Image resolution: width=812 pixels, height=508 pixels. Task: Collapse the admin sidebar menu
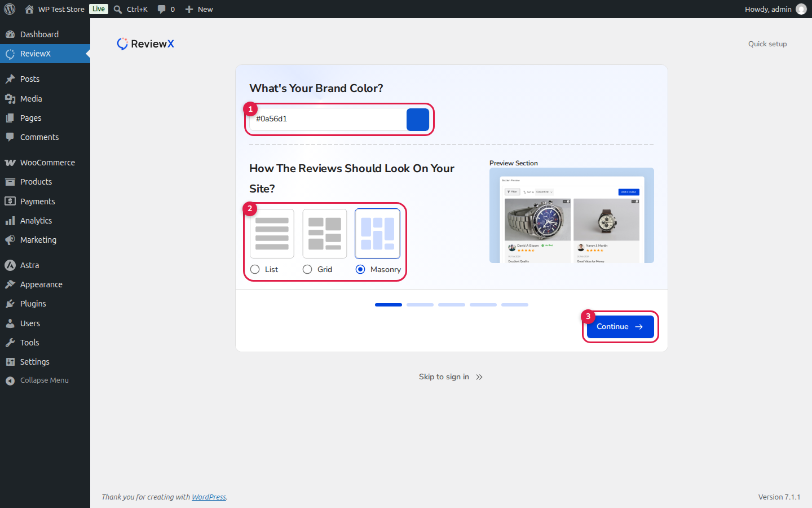(x=45, y=380)
